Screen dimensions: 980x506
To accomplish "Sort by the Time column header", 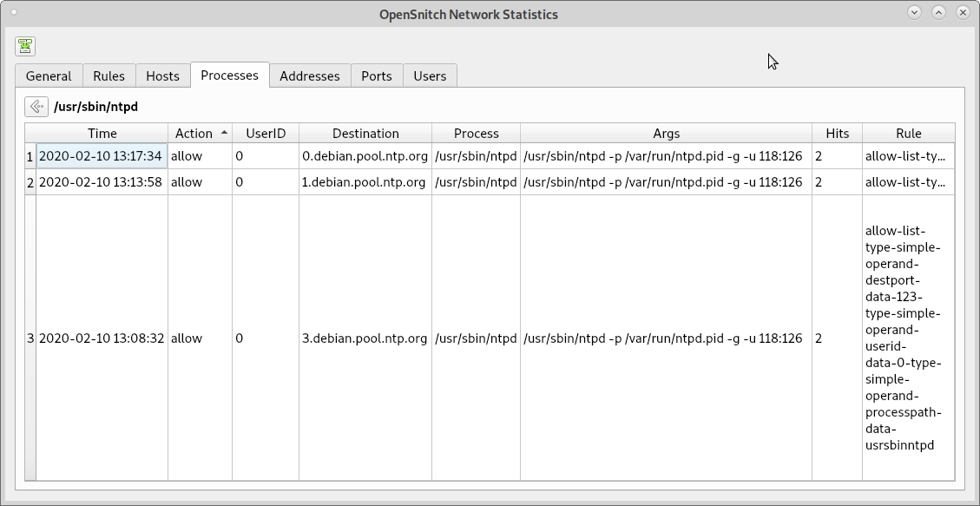I will tap(102, 133).
